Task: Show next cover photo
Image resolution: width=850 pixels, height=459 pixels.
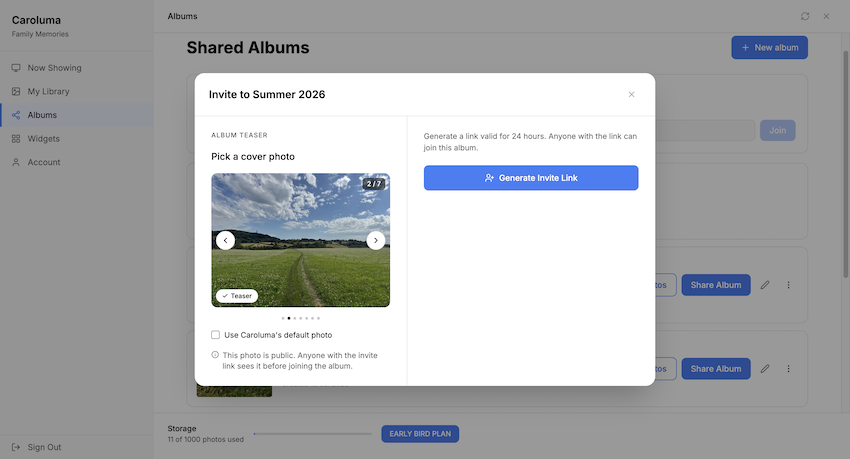Action: tap(376, 240)
